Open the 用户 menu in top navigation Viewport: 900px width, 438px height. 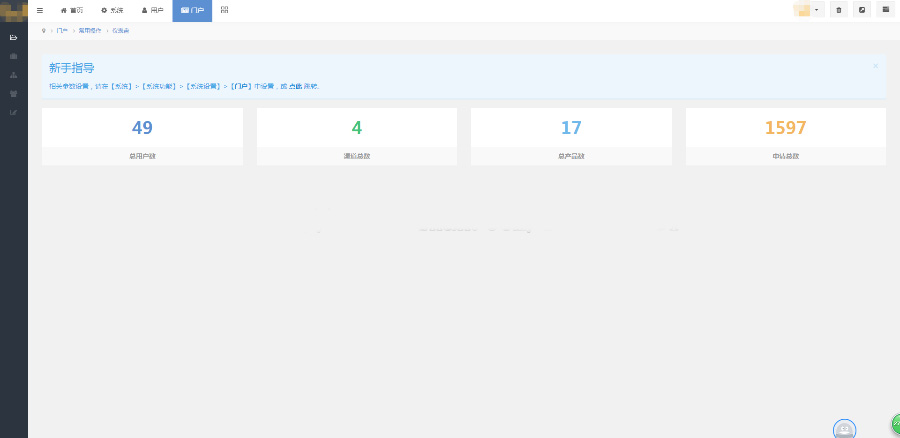point(152,10)
